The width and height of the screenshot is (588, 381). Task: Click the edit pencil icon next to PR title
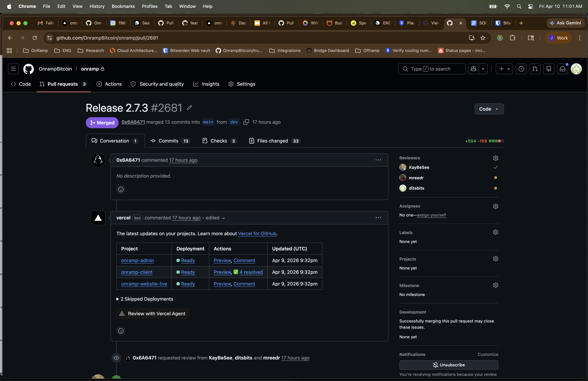click(189, 108)
